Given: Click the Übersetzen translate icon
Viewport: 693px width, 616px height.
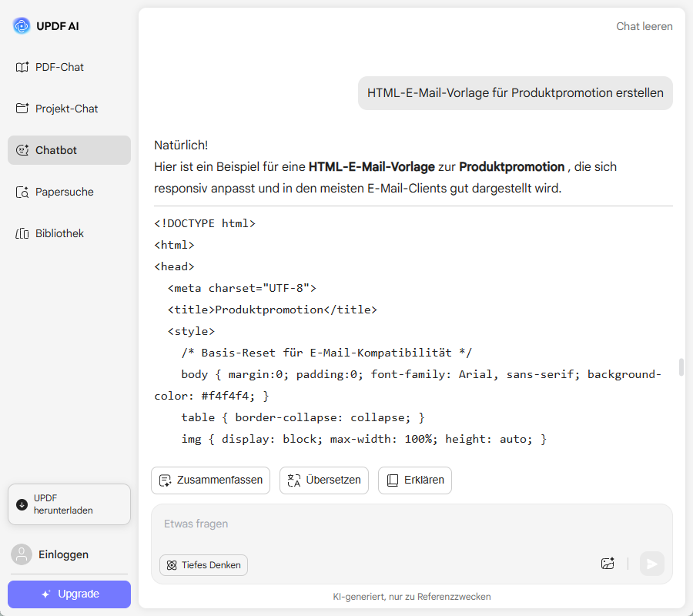Looking at the screenshot, I should pos(294,480).
